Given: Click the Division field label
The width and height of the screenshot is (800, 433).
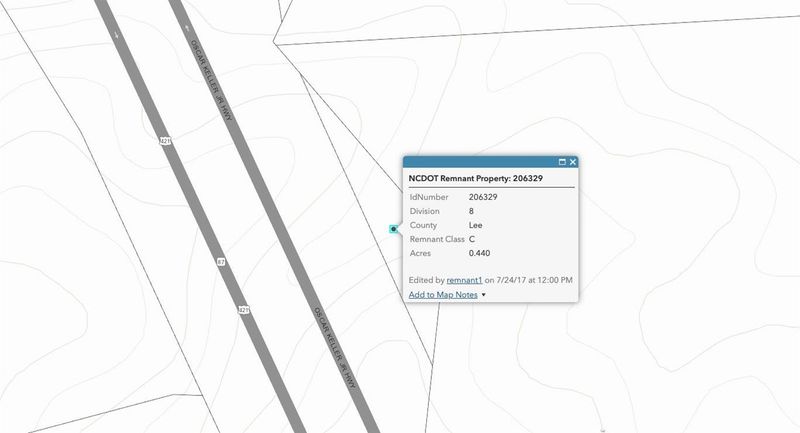Looking at the screenshot, I should (424, 211).
